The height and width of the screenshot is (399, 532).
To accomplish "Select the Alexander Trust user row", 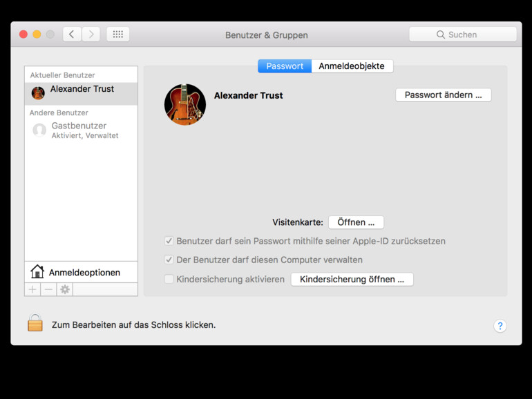I will click(x=81, y=93).
